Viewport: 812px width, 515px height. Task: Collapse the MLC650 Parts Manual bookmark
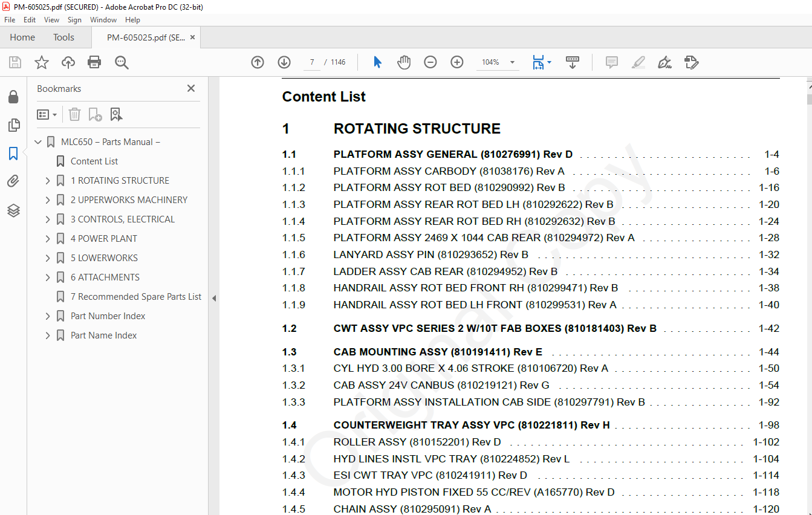click(38, 142)
